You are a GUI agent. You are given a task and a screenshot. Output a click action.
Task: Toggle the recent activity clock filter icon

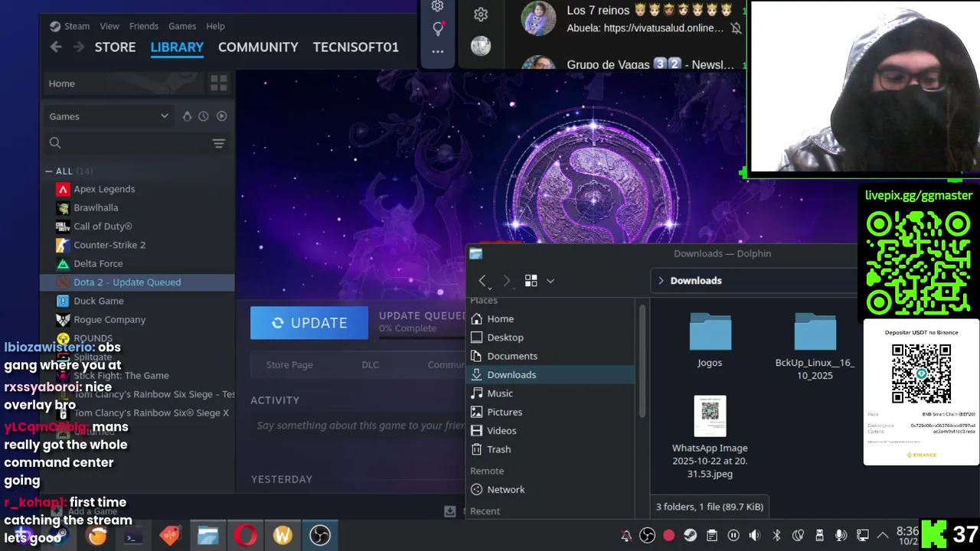pos(204,116)
